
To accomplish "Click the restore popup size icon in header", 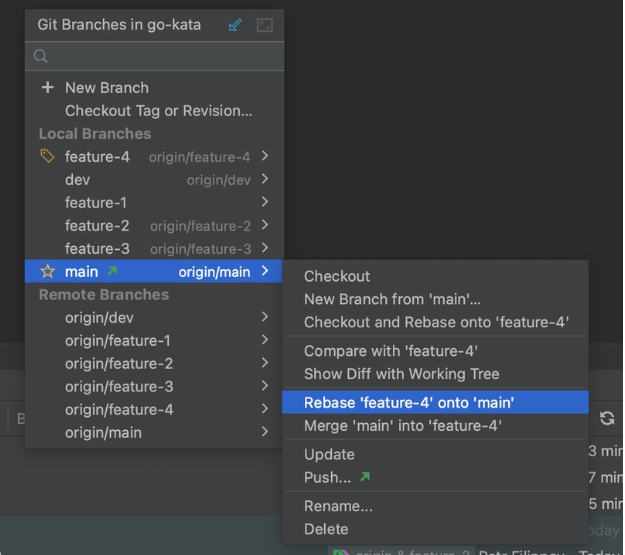I will pyautogui.click(x=264, y=25).
